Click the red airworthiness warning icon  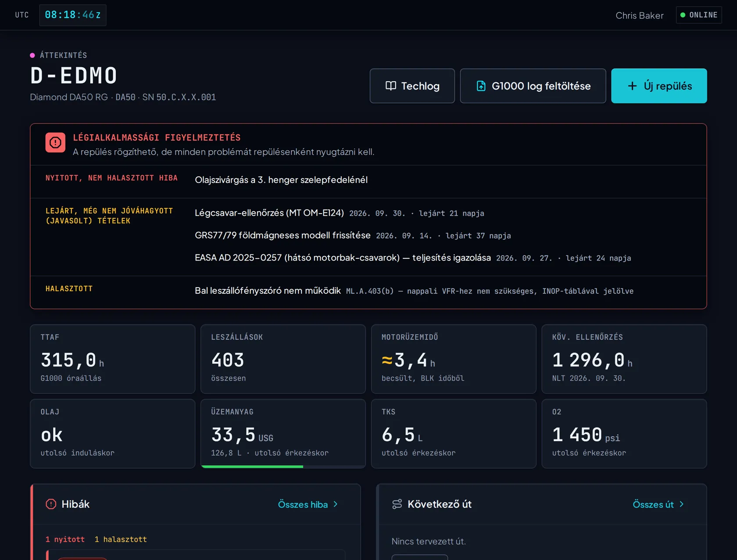[x=55, y=143]
